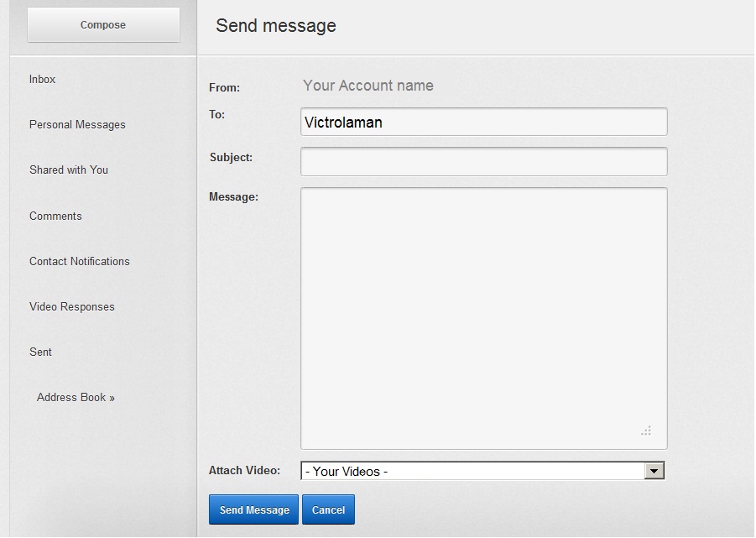Click the To field containing Victrolaman
This screenshot has width=756, height=538.
click(x=483, y=122)
